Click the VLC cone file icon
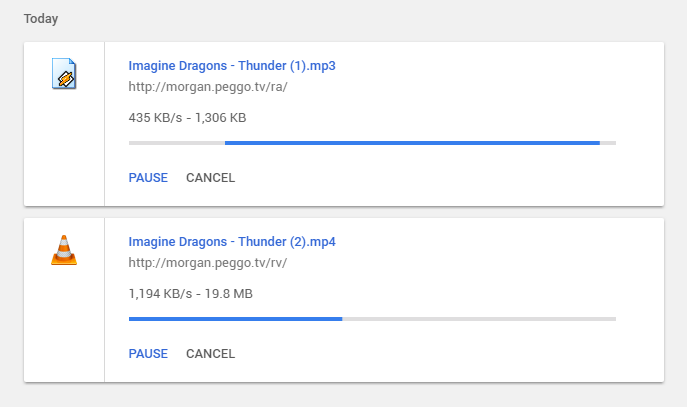 [x=64, y=250]
